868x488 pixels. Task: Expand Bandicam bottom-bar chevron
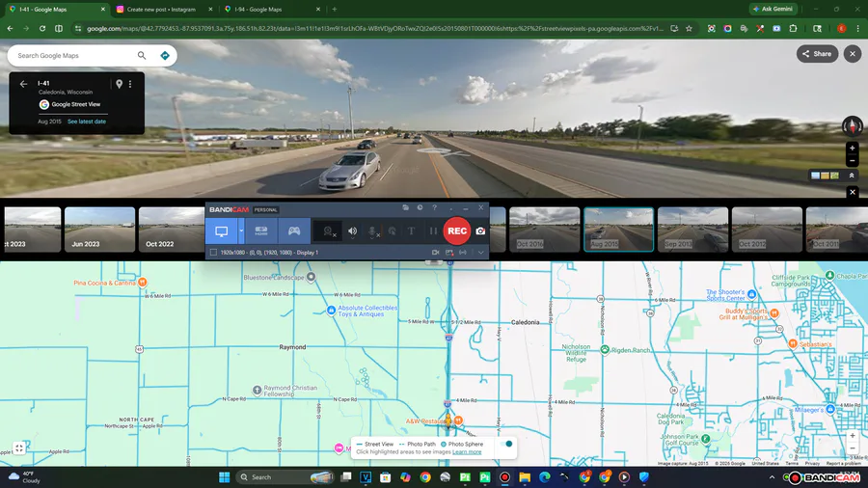tap(480, 253)
